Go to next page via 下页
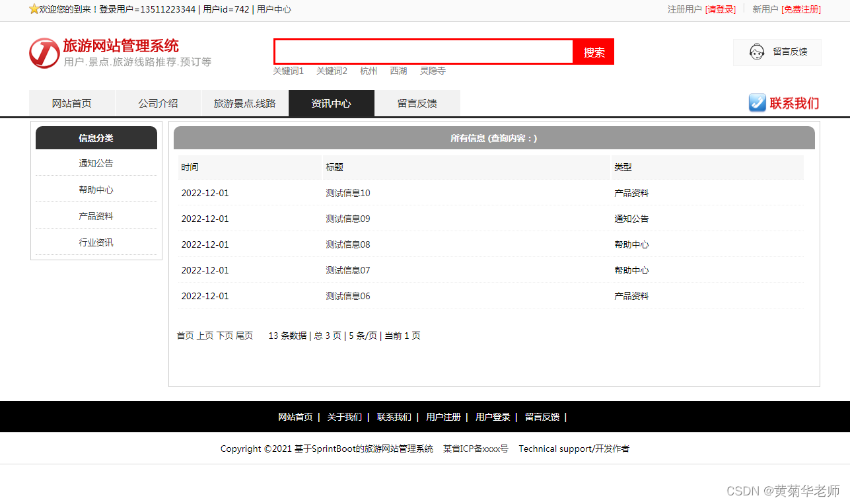This screenshot has height=504, width=850. click(x=225, y=336)
